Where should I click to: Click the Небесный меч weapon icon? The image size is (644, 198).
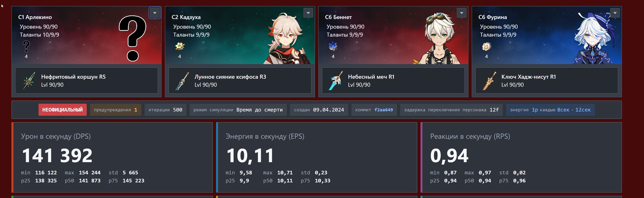[336, 80]
